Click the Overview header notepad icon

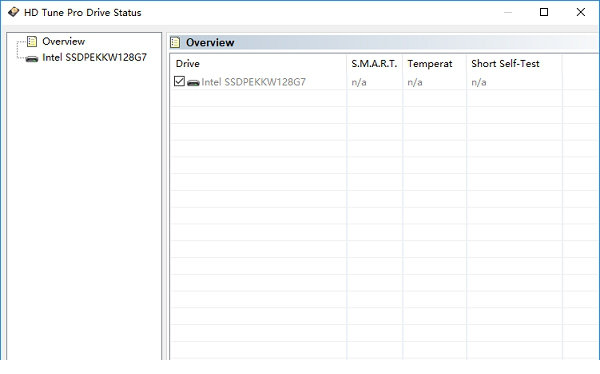[175, 42]
